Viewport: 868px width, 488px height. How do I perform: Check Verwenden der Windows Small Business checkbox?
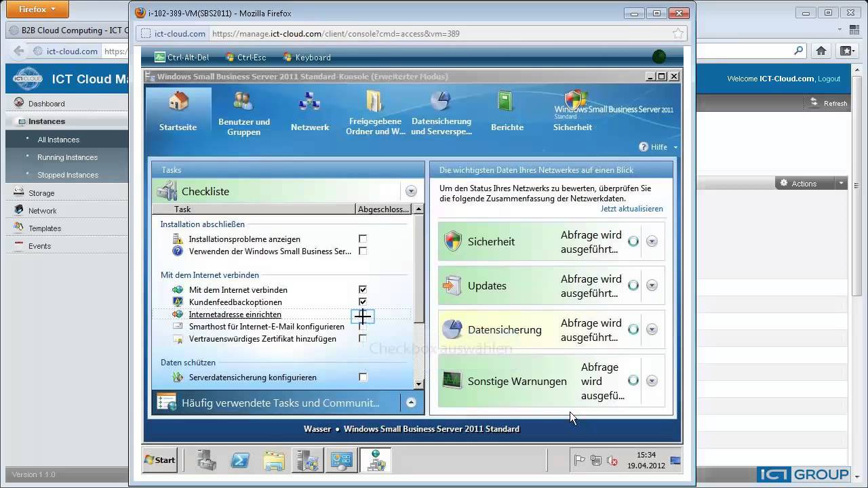click(363, 251)
